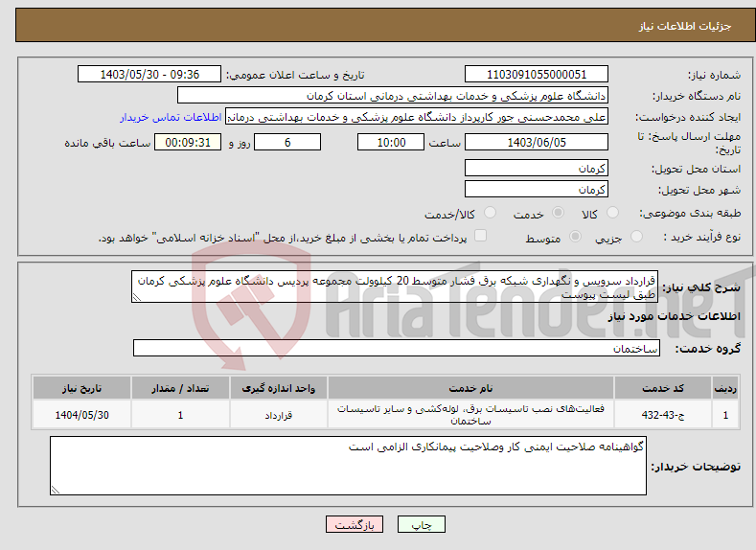Select the خدمت radio button
Screen dimensions: 756x550
pyautogui.click(x=558, y=213)
